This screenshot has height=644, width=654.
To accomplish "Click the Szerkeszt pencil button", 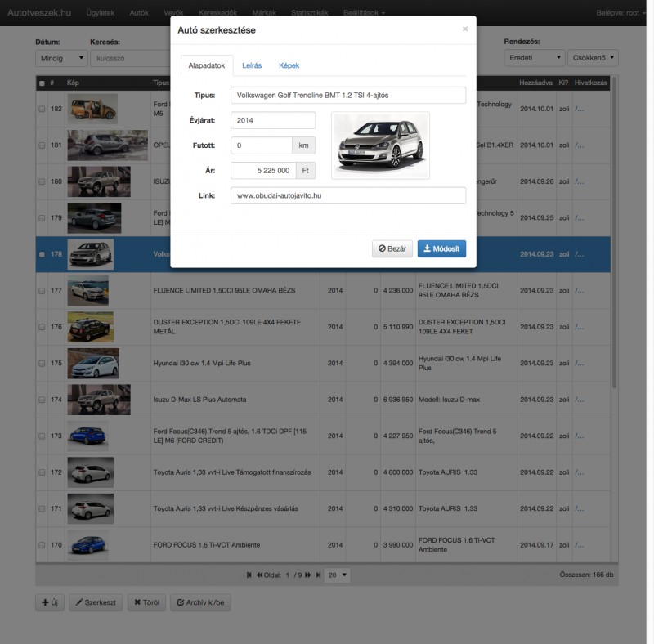I will 95,603.
